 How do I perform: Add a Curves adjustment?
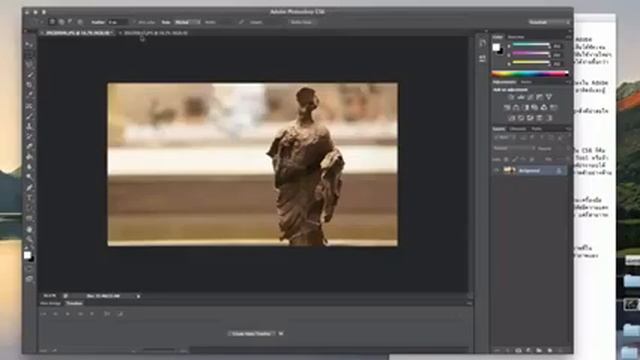[530, 97]
